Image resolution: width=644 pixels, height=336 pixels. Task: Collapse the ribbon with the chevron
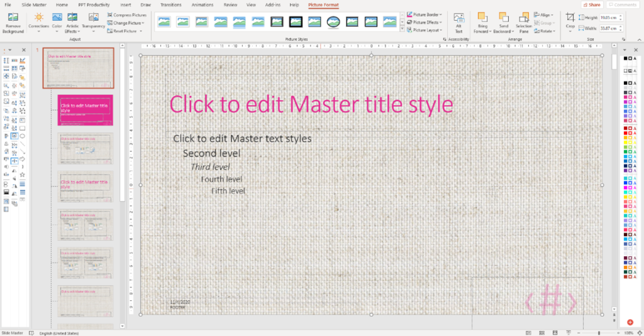click(639, 40)
